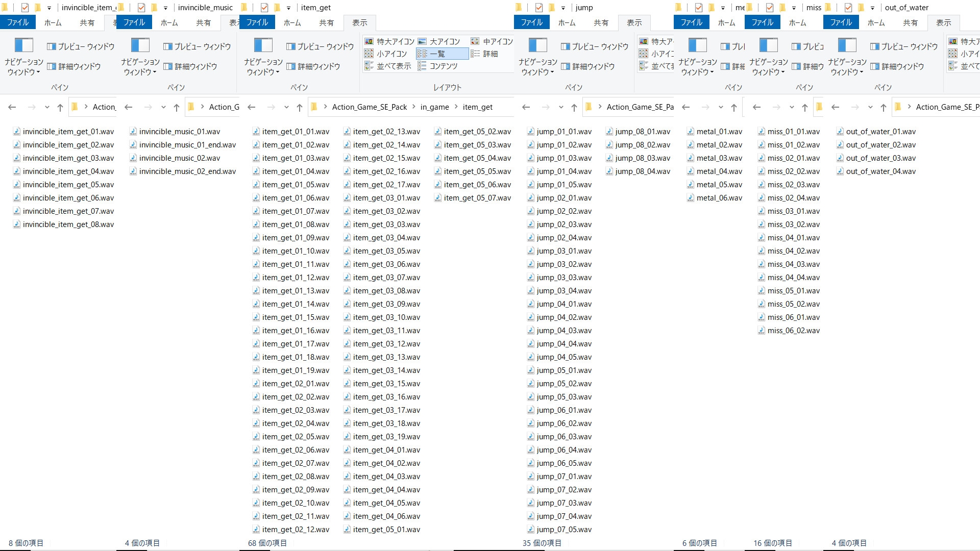Click the 表示 (View) menu tab in item_get pane
980x551 pixels.
pyautogui.click(x=360, y=22)
